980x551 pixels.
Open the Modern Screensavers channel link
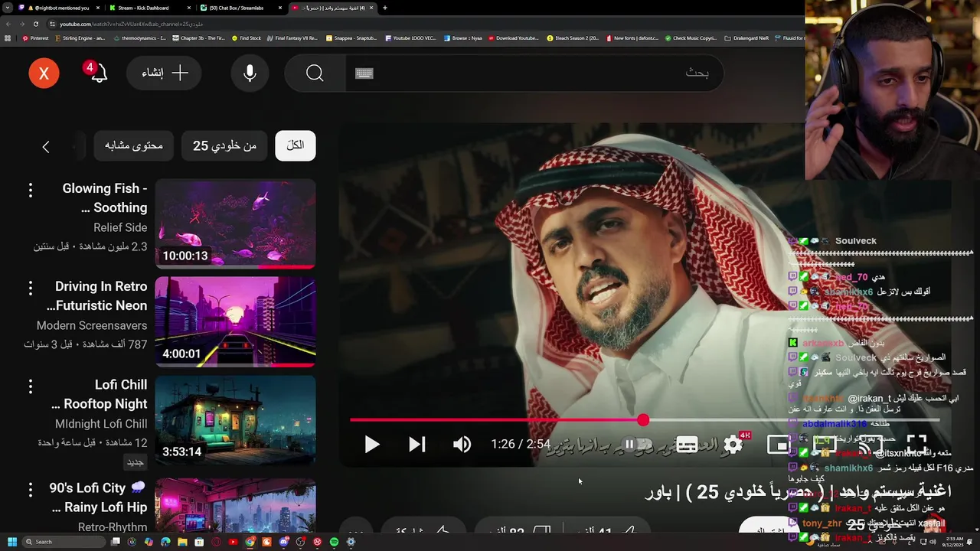(92, 325)
